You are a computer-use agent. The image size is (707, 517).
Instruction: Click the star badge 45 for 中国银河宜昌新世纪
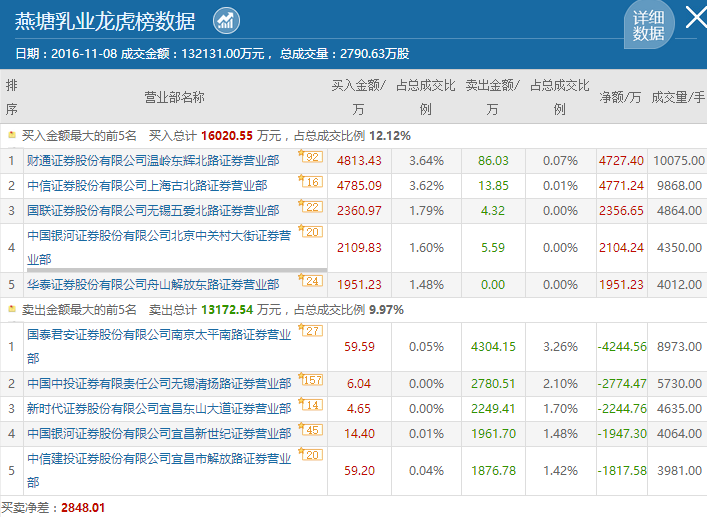click(311, 429)
